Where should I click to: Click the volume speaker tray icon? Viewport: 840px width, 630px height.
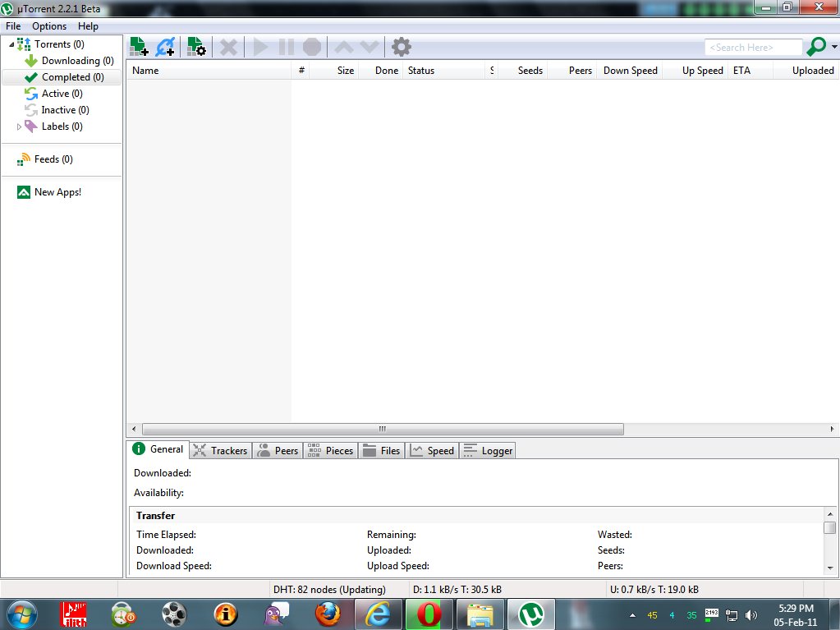tap(751, 615)
